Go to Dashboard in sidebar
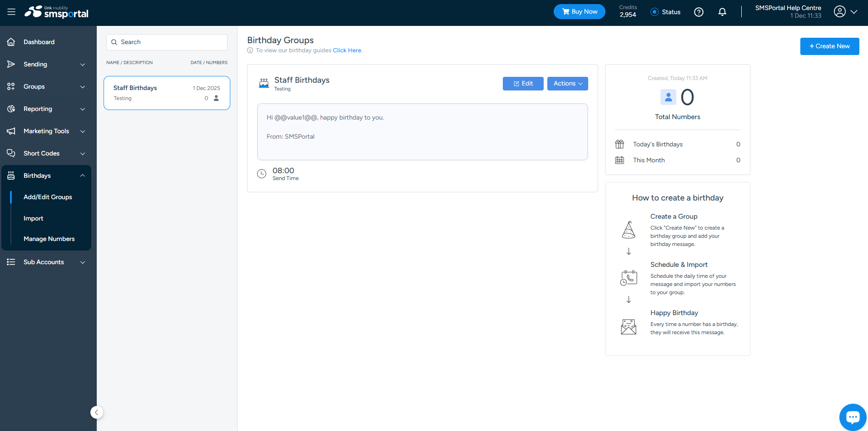 39,42
